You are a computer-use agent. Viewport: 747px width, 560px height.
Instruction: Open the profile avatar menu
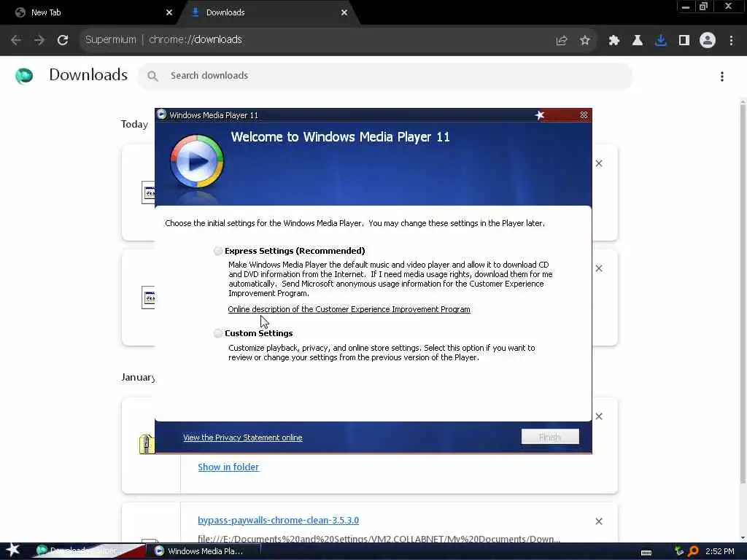708,41
